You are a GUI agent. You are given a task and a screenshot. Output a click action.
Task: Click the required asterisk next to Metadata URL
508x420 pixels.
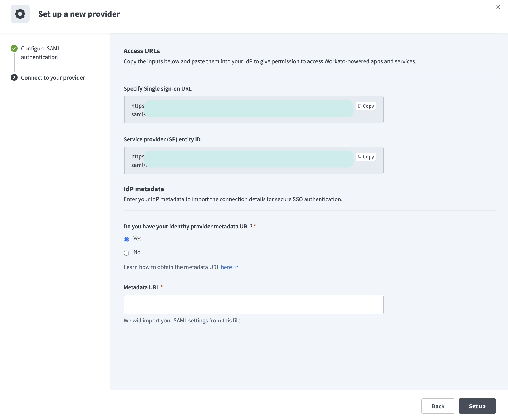coord(162,286)
